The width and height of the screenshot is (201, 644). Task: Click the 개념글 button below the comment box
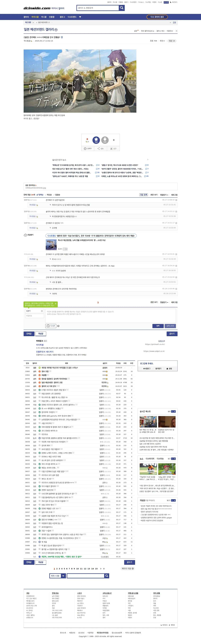pyautogui.click(x=41, y=334)
